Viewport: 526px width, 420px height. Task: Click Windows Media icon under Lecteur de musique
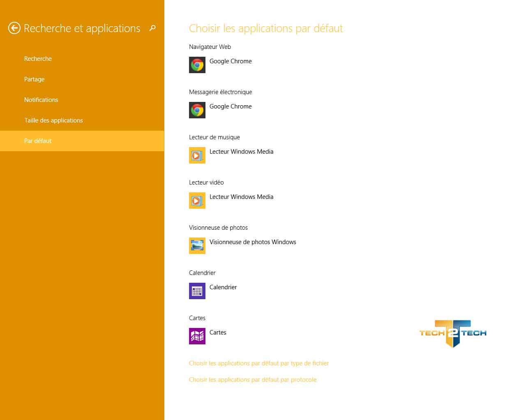[197, 155]
